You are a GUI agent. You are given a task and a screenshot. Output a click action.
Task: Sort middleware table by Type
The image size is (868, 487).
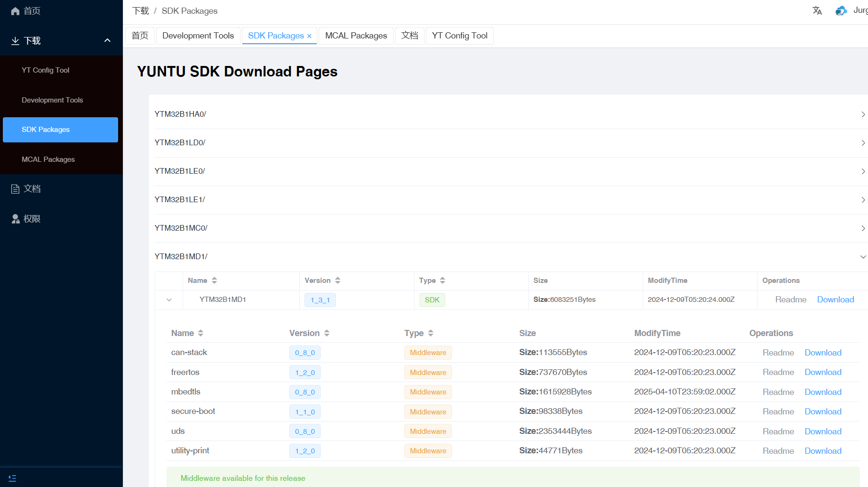coord(431,333)
